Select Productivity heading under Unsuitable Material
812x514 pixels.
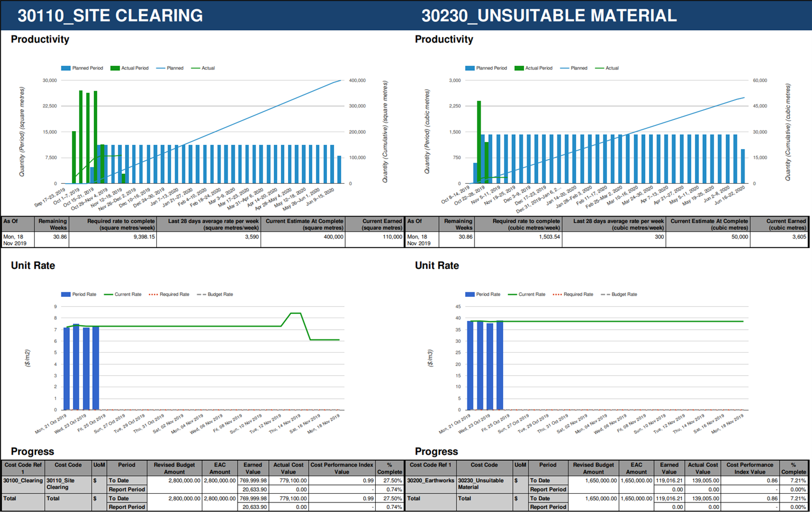(x=444, y=39)
